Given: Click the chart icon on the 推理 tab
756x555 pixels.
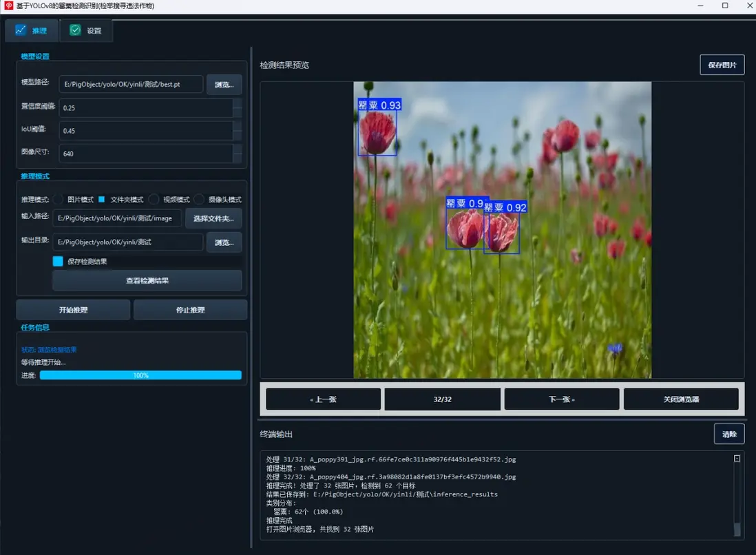Looking at the screenshot, I should (x=21, y=30).
